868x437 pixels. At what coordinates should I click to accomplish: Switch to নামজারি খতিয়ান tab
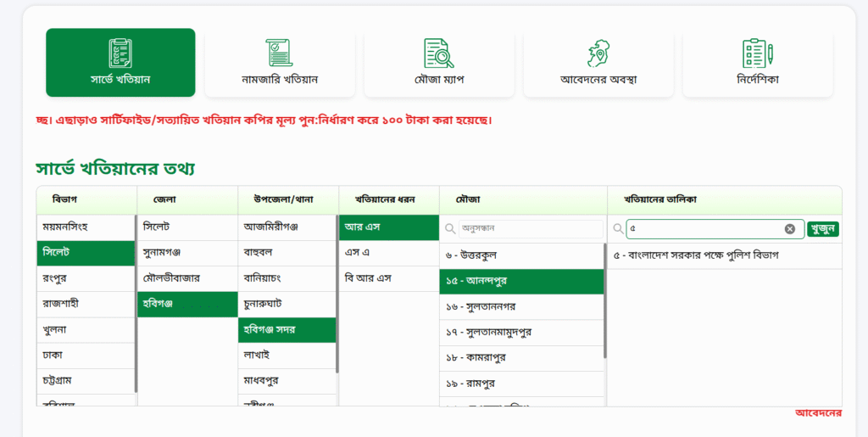point(280,63)
